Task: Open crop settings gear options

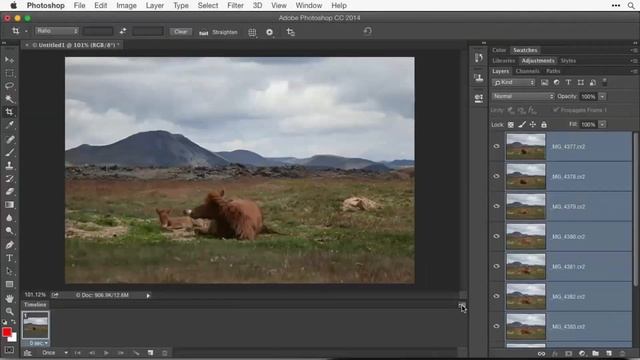Action: (x=269, y=32)
